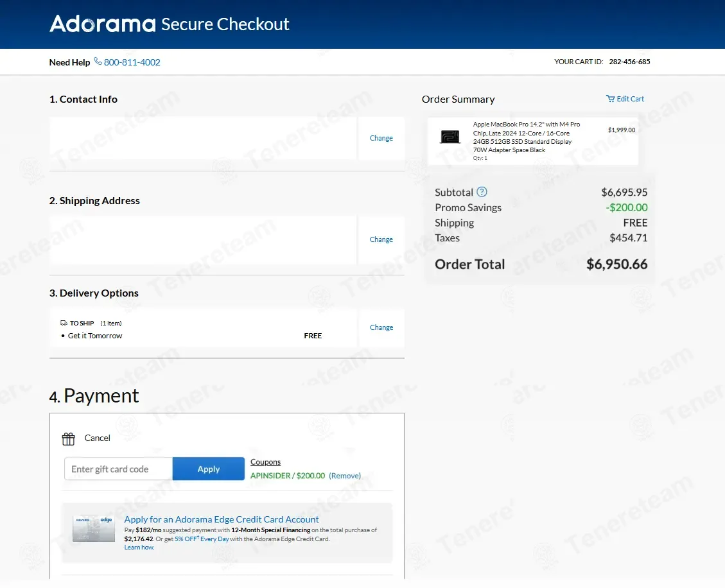Click the Apple MacBook Pro 14.2" product title
This screenshot has width=725, height=588.
point(526,137)
